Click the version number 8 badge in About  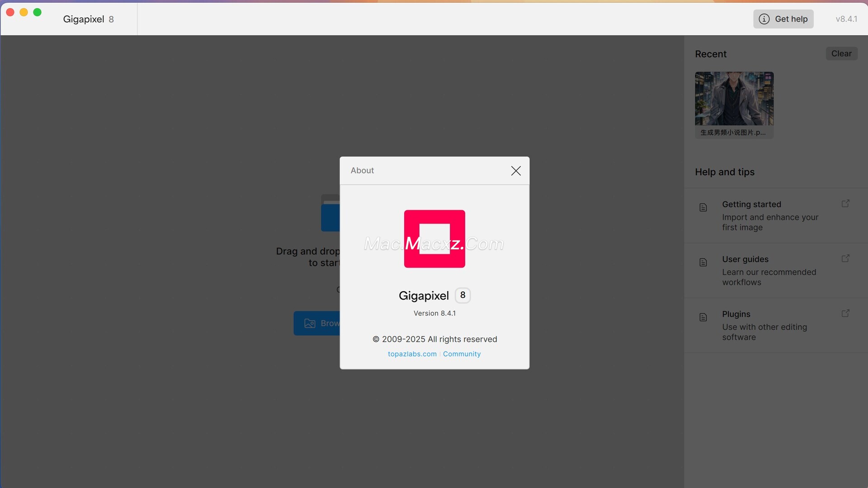pyautogui.click(x=462, y=295)
